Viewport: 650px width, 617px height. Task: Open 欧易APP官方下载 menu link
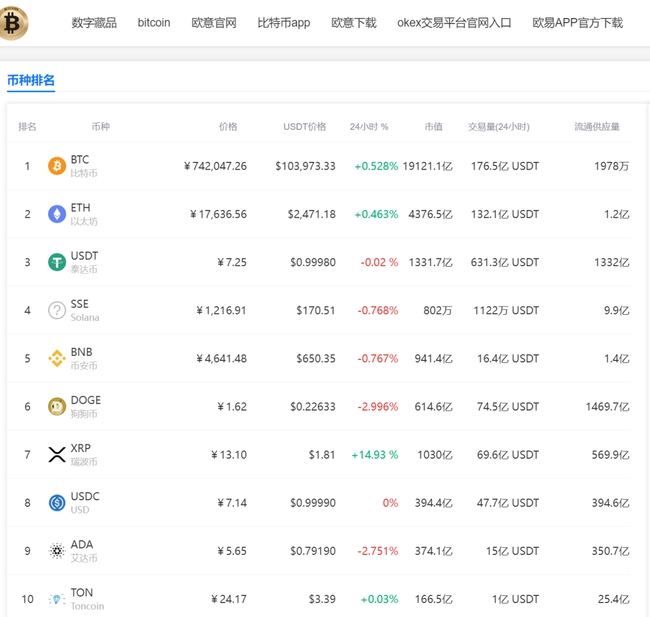coord(577,22)
